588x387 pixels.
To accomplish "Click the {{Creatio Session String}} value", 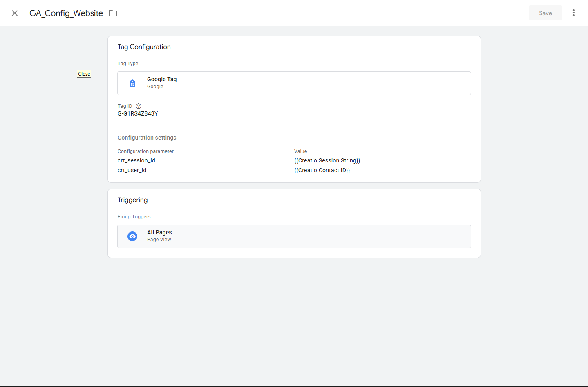I will pos(327,160).
